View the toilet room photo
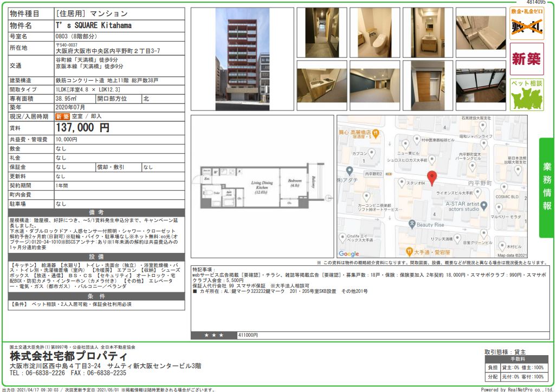556x392 pixels. pos(374,32)
